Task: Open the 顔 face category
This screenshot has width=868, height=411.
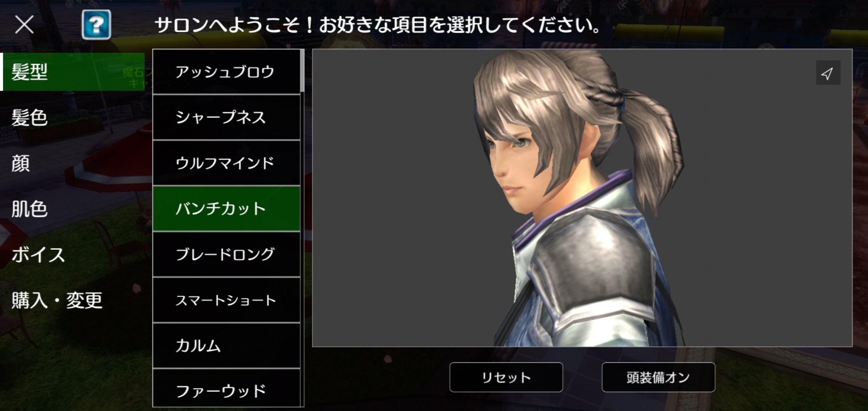Action: tap(73, 163)
